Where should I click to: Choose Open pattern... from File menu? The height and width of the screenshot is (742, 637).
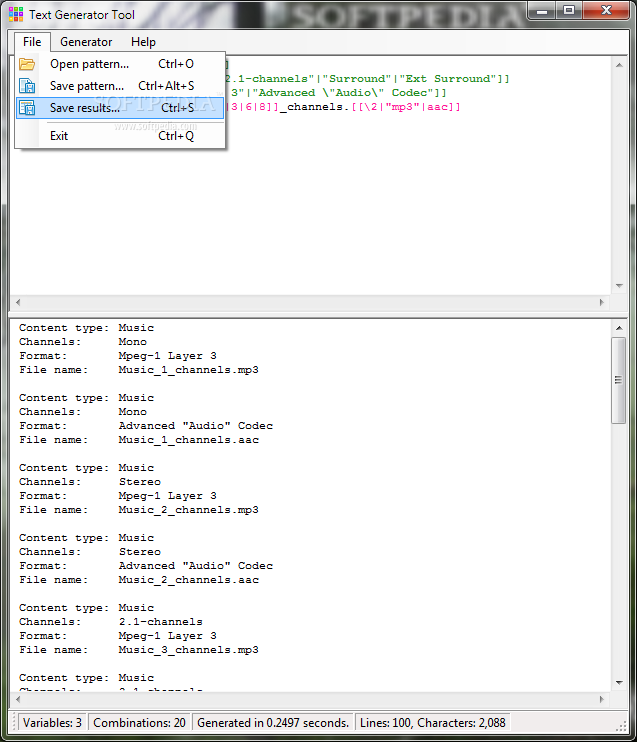(120, 64)
